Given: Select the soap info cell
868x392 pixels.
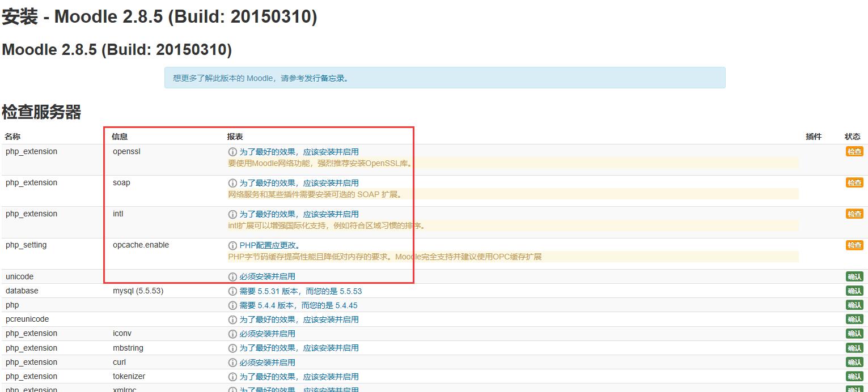Looking at the screenshot, I should point(121,182).
